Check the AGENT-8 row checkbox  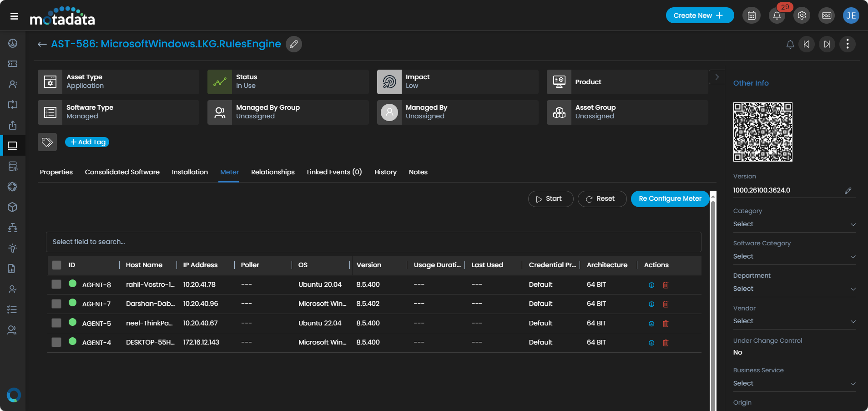[56, 284]
